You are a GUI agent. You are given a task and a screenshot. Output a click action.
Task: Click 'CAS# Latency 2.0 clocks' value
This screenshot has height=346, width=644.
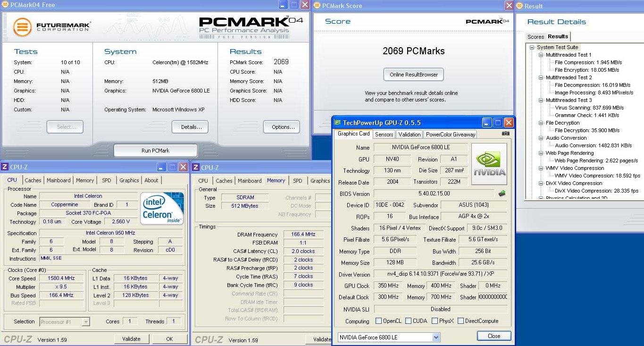coord(303,252)
